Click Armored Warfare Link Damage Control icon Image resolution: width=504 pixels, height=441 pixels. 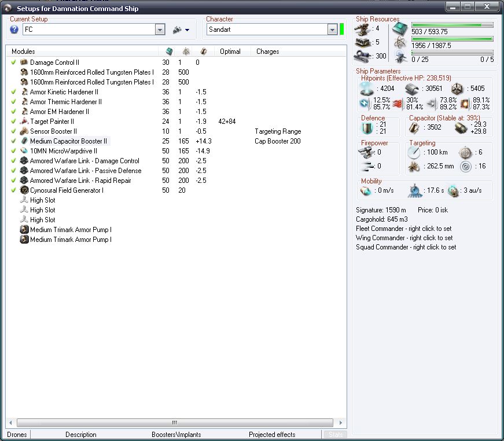24,160
